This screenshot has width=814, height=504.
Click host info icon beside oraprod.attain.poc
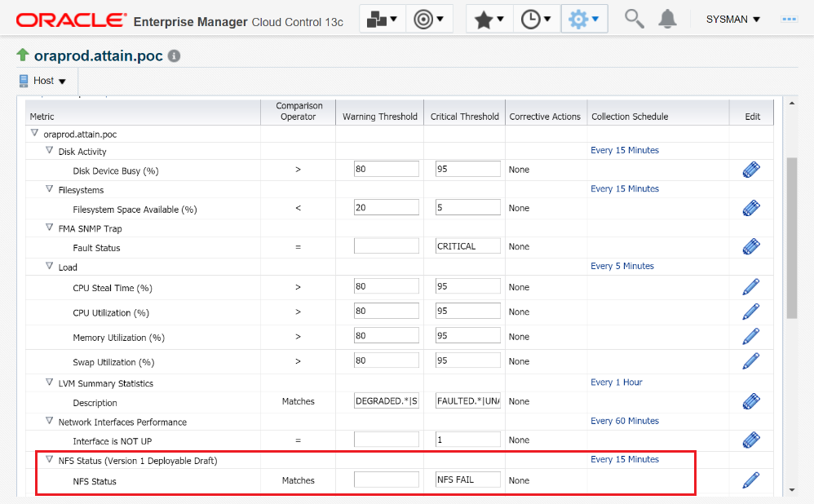pos(174,56)
